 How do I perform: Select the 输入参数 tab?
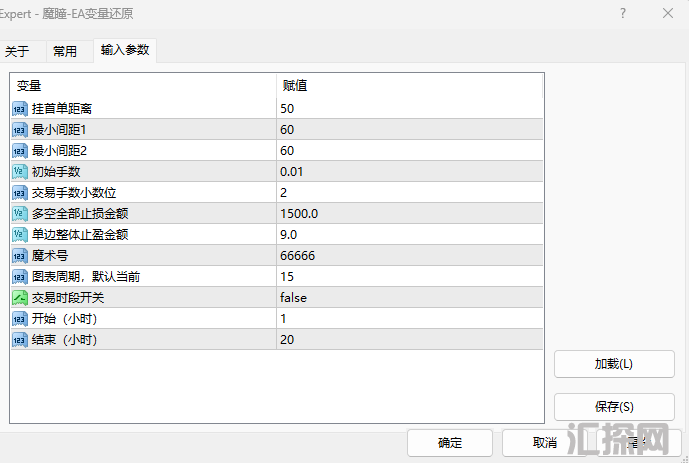click(x=125, y=50)
